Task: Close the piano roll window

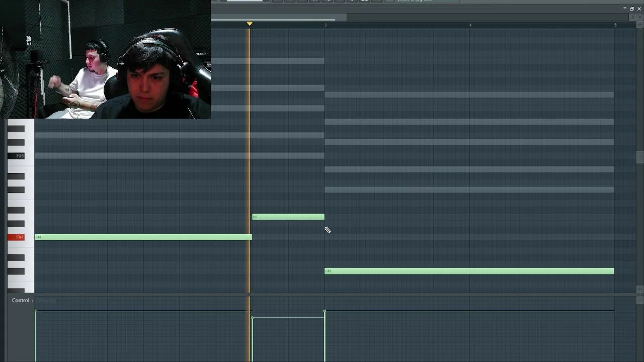Action: tap(639, 9)
